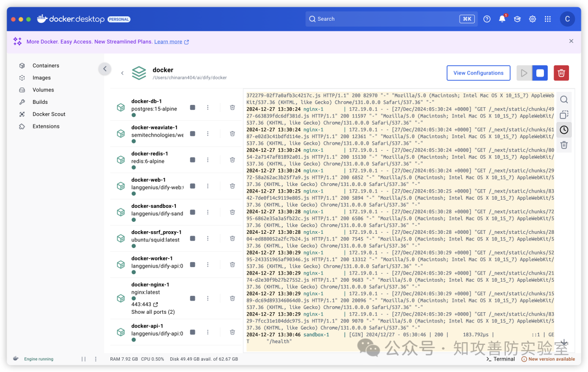Delete the docker-redis-1 container
The width and height of the screenshot is (588, 372).
(x=232, y=160)
